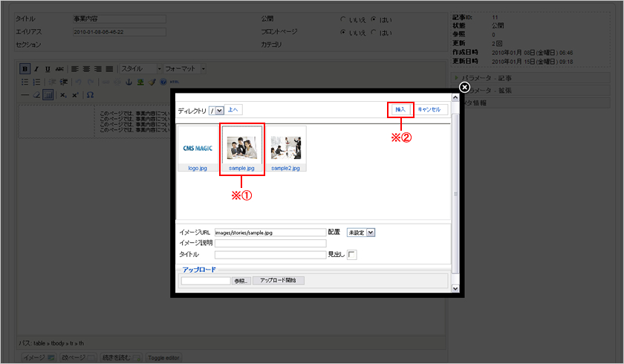Image resolution: width=624 pixels, height=364 pixels.
Task: Align text left in the editor
Action: point(75,69)
